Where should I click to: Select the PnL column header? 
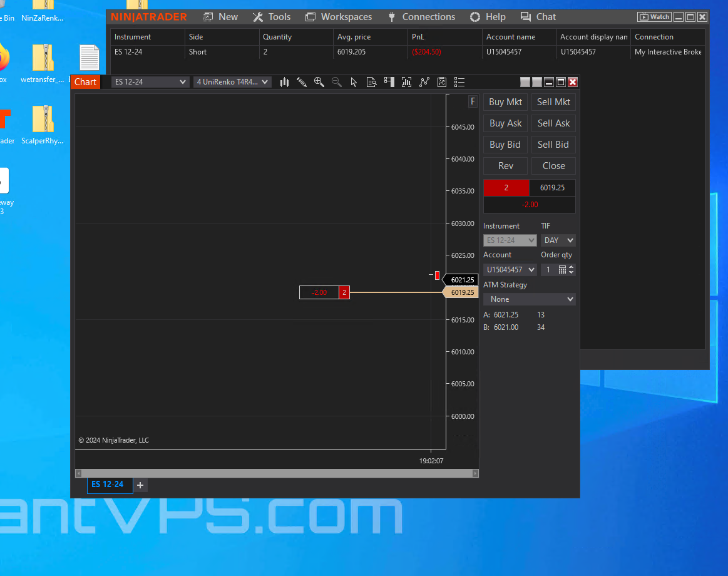(x=445, y=37)
